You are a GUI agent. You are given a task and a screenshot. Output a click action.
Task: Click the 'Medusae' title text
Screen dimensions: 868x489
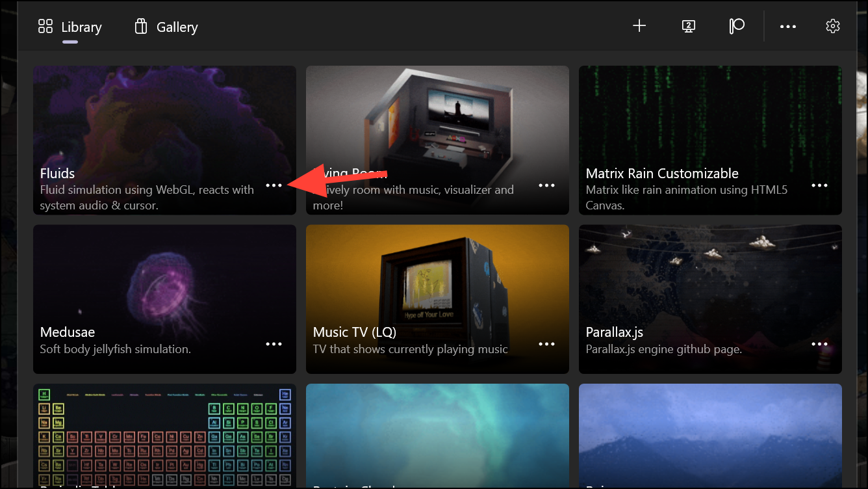pos(68,332)
